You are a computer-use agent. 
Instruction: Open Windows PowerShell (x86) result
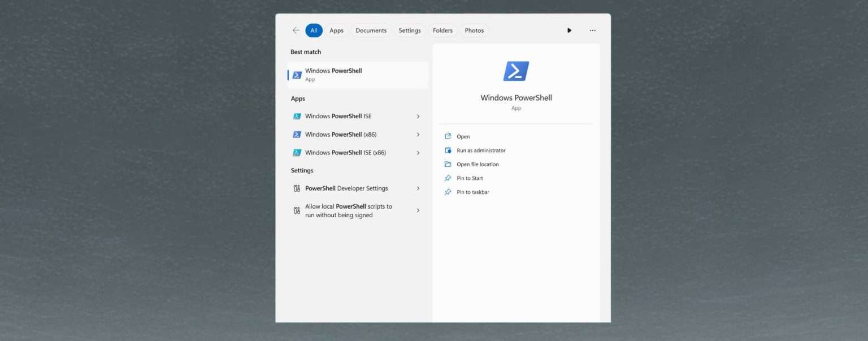point(358,135)
